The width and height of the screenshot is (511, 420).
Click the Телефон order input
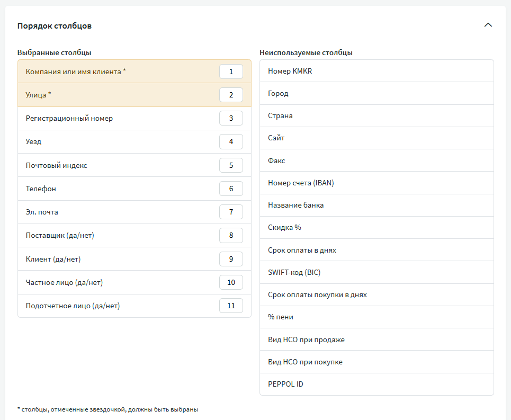coord(231,189)
